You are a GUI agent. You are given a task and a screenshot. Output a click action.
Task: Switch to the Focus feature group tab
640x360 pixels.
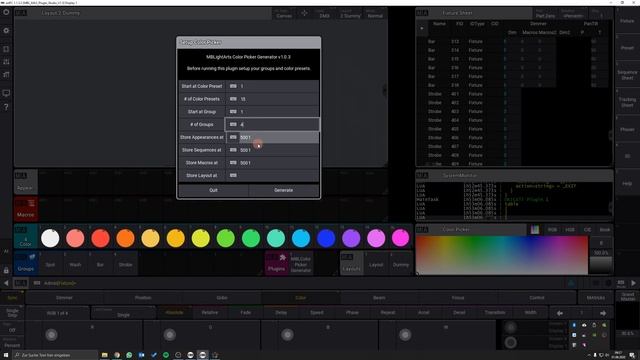(458, 298)
